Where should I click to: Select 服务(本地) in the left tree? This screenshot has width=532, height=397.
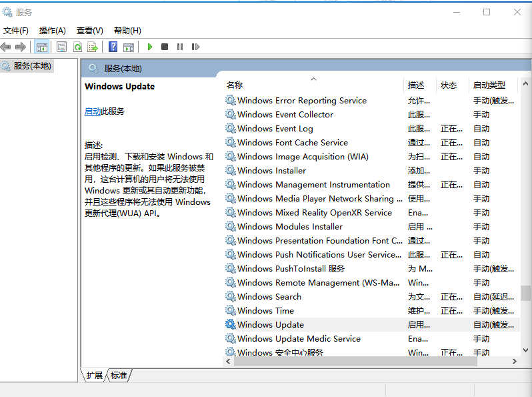[27, 66]
